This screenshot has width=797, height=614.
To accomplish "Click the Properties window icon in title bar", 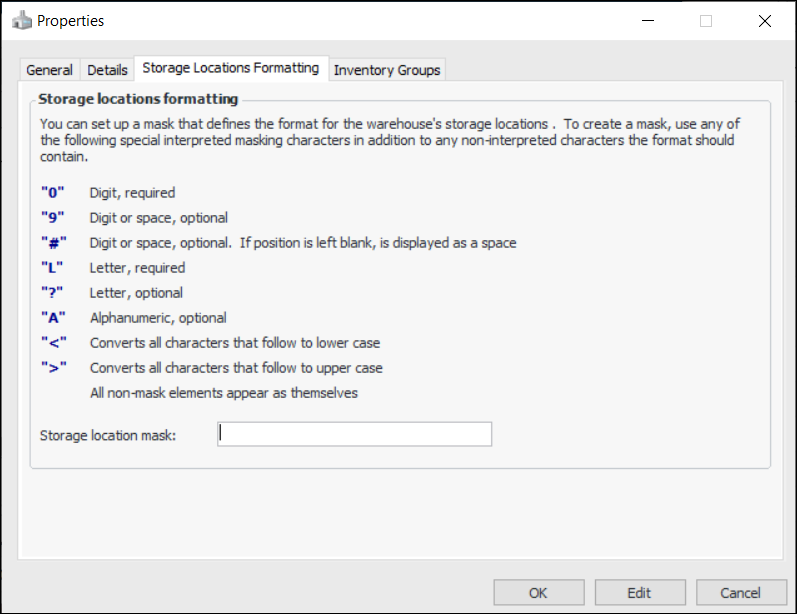I will coord(20,20).
